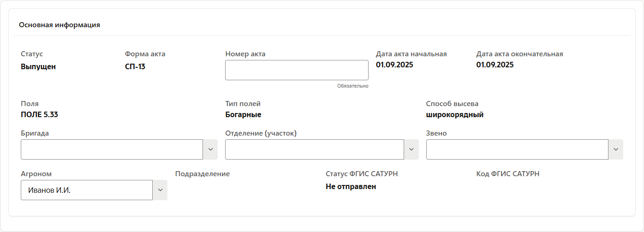Click the ПОЛЕ 5.33 field value
The image size is (644, 232).
(x=39, y=115)
